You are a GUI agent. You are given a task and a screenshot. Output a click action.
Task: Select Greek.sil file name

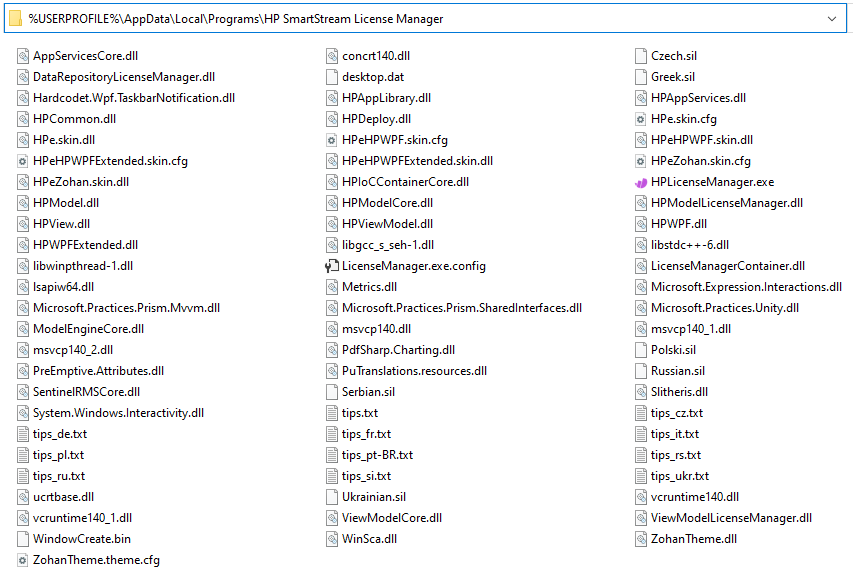673,77
